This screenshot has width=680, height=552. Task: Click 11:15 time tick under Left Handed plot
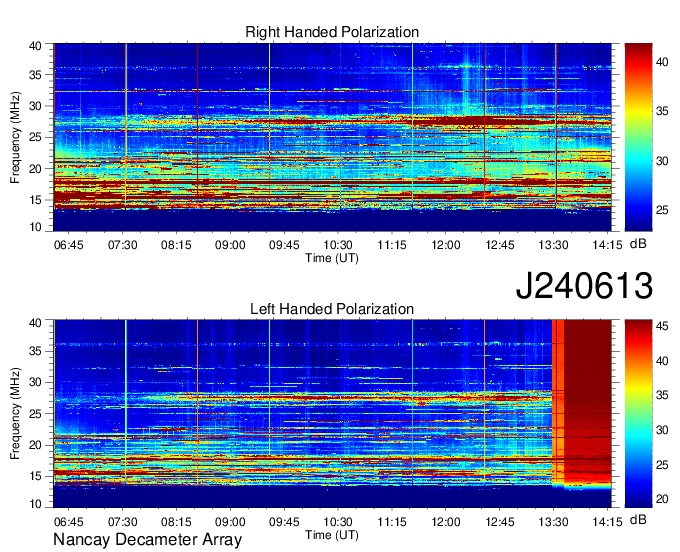point(392,522)
